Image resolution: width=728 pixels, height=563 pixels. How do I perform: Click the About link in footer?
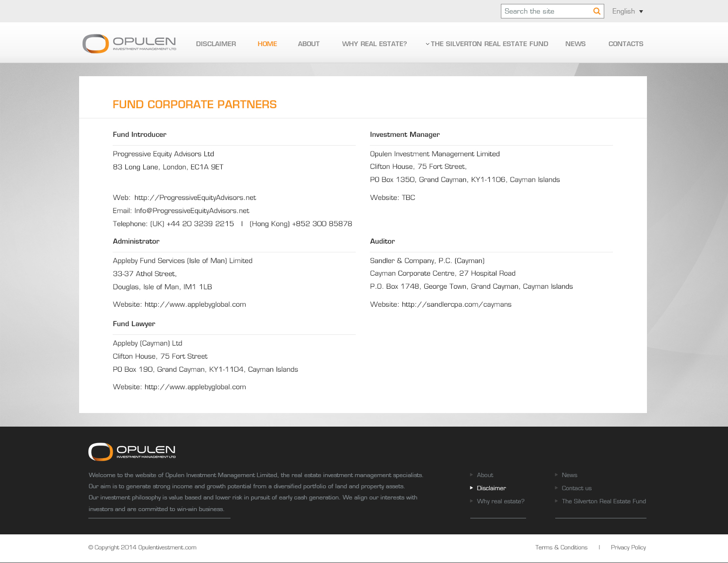pos(485,475)
